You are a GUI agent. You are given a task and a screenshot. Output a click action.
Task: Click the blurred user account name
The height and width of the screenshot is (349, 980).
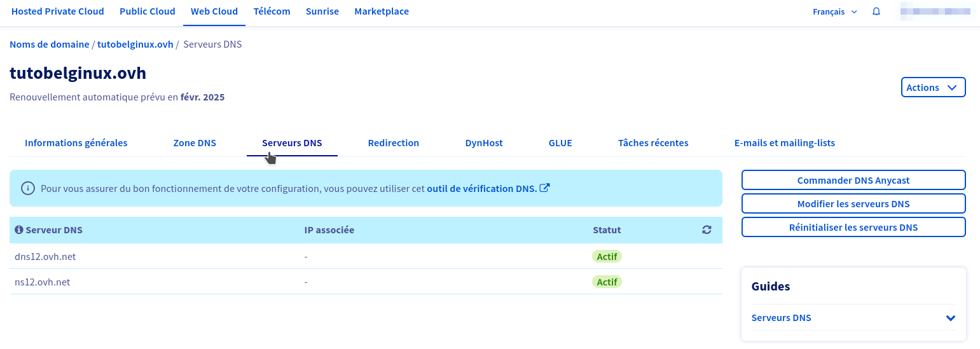click(934, 11)
